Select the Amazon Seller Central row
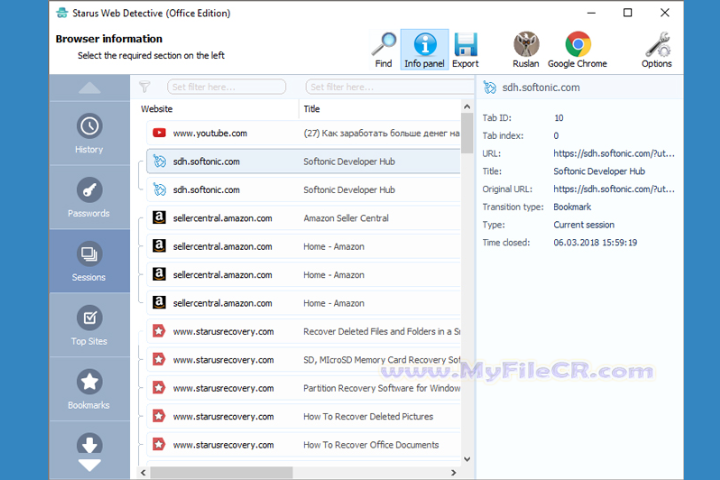Screen dimensions: 720x480 pos(303,218)
